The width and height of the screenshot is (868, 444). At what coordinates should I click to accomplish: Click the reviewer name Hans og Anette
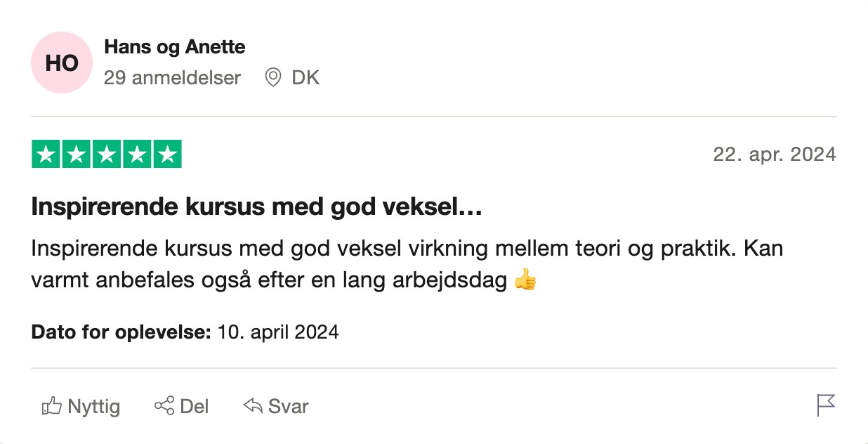[x=174, y=47]
